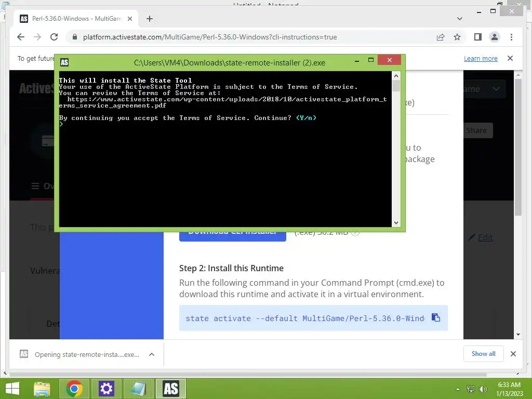Follow the Learn more link
Screen dimensions: 532x399
(481, 58)
